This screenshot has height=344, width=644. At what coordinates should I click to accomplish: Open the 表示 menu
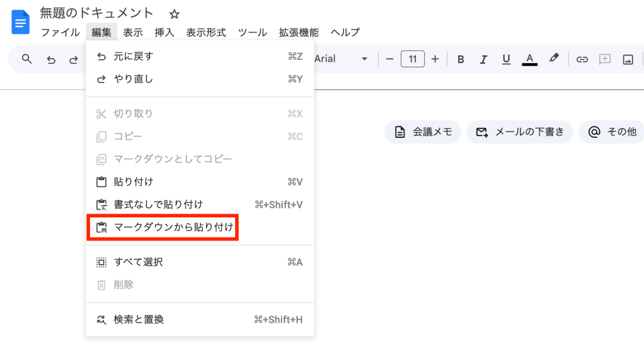[133, 32]
